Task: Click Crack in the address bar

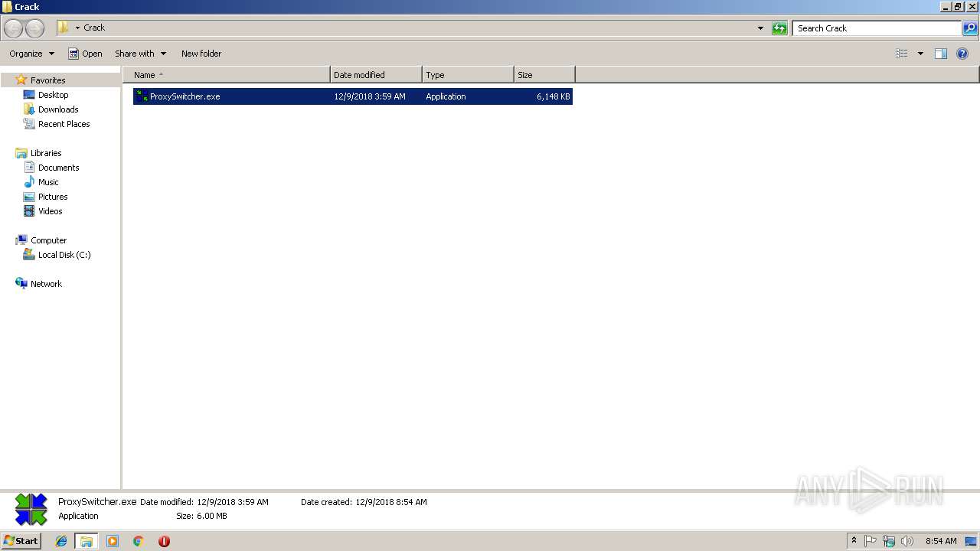Action: 94,28
